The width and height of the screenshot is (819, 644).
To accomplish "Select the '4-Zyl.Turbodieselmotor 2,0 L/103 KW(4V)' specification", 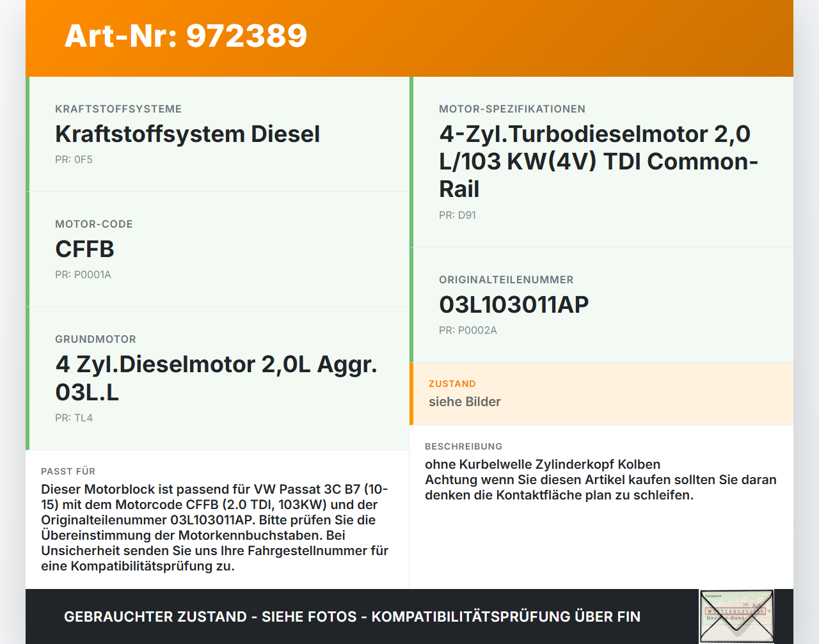I will coord(598,161).
